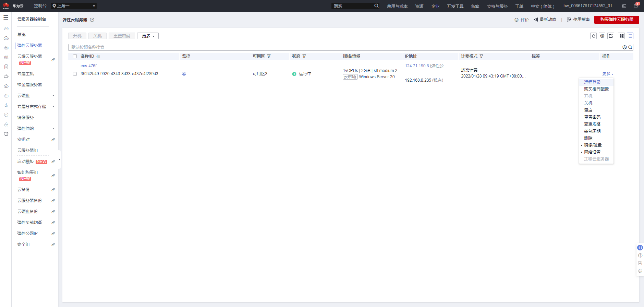Open blue customer service chat icon
This screenshot has width=644, height=307.
point(640,248)
